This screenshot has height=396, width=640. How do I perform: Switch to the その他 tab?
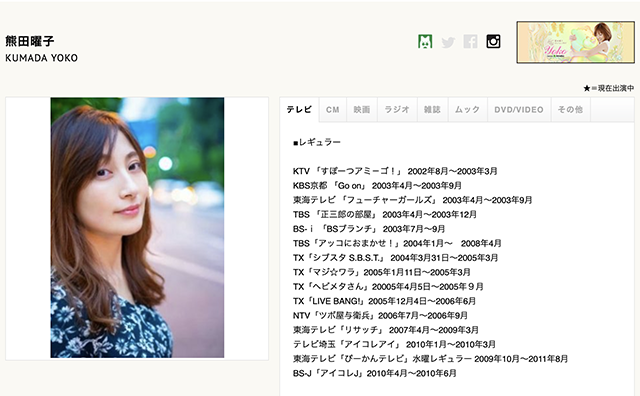point(570,109)
